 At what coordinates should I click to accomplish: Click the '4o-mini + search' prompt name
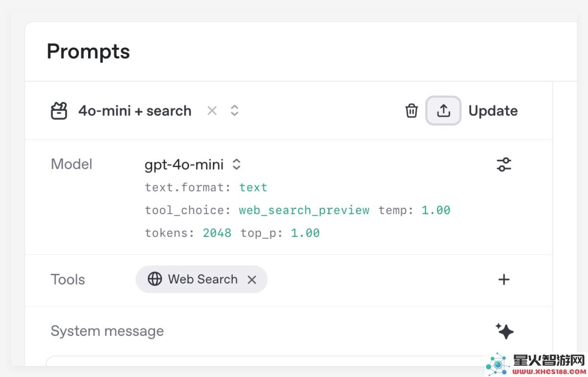click(x=135, y=111)
